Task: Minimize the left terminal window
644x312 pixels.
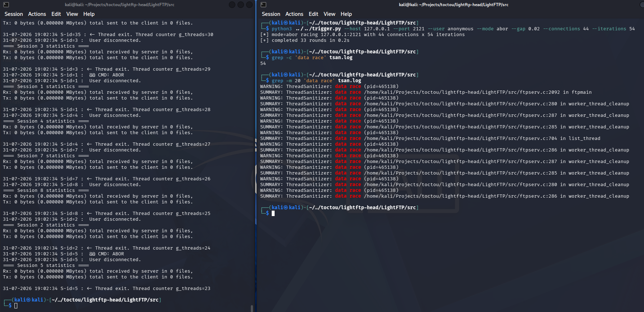Action: [232, 5]
